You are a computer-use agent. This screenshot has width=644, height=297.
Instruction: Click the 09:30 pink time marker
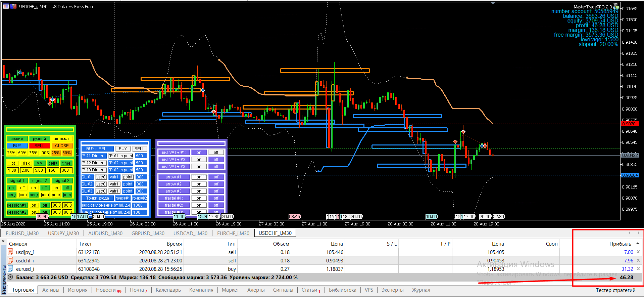pos(42,217)
